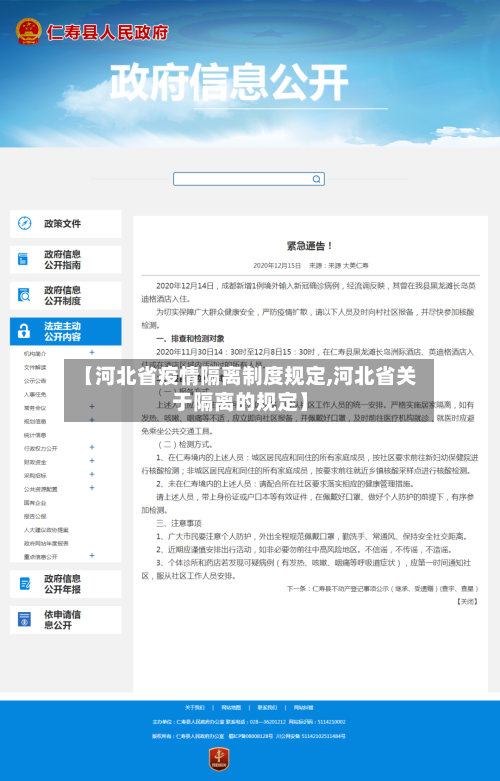Select the 重点信息公开 sidebar label

coord(40,557)
